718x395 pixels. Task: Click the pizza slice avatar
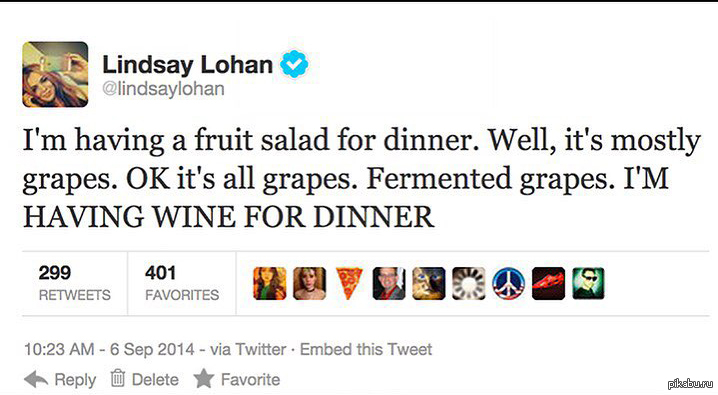(x=349, y=283)
